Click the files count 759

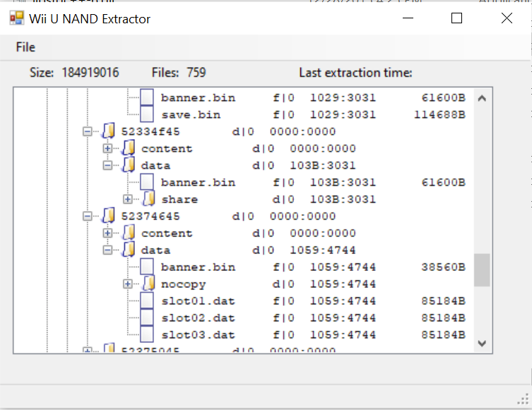point(196,73)
